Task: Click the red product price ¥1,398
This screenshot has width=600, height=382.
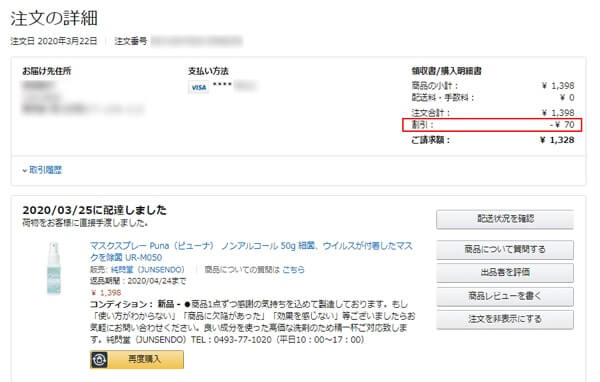Action: (106, 293)
